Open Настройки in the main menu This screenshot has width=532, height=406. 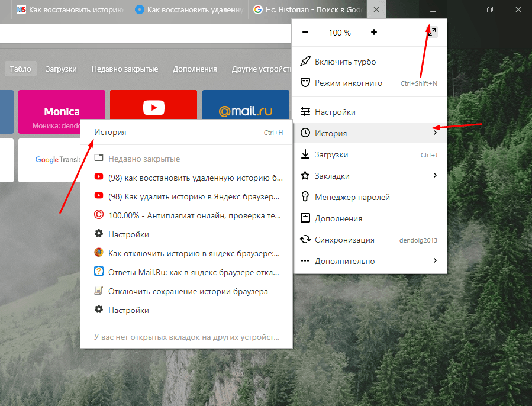click(x=369, y=112)
